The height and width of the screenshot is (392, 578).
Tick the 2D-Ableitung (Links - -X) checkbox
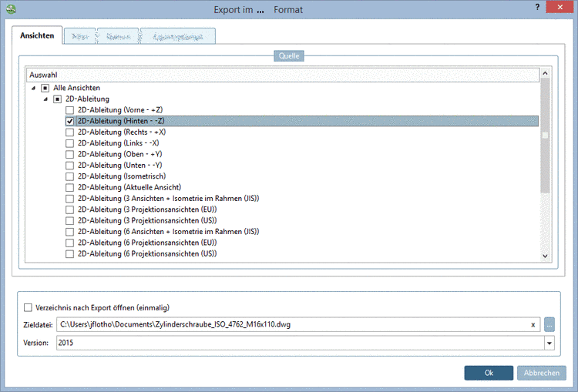coord(69,143)
